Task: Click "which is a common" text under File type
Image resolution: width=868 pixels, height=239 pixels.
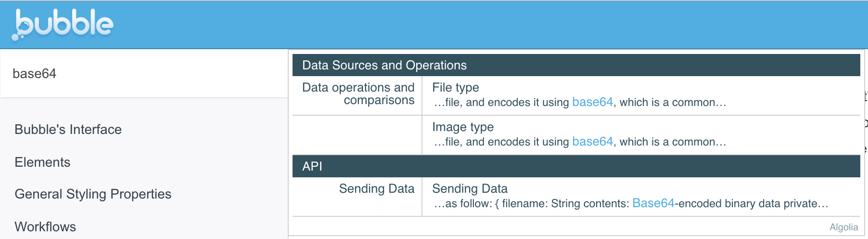Action: click(x=669, y=103)
